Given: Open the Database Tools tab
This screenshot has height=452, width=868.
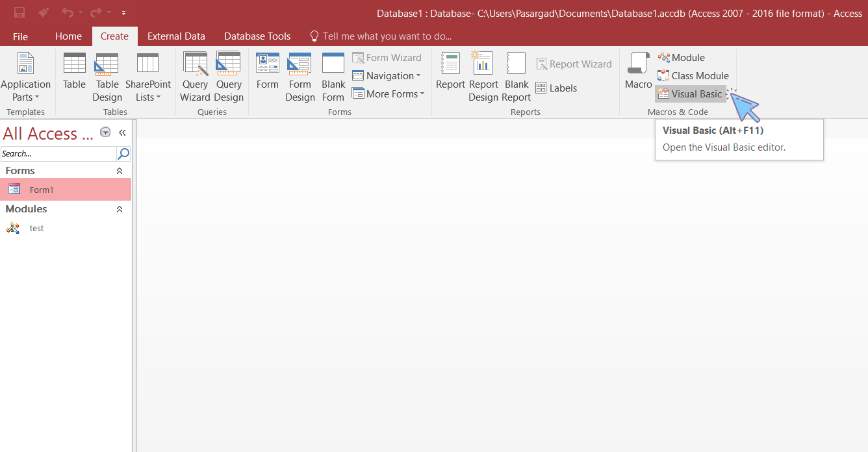Looking at the screenshot, I should (x=257, y=36).
